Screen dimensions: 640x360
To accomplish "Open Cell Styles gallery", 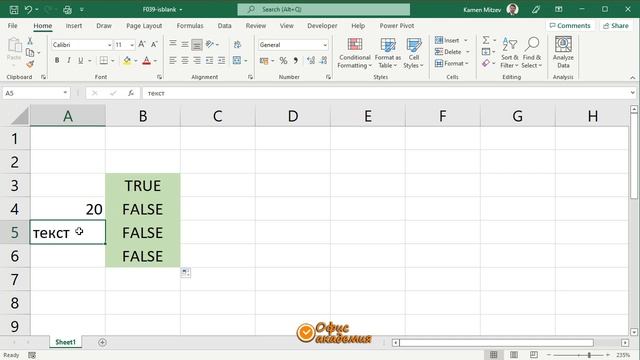I will pyautogui.click(x=414, y=53).
